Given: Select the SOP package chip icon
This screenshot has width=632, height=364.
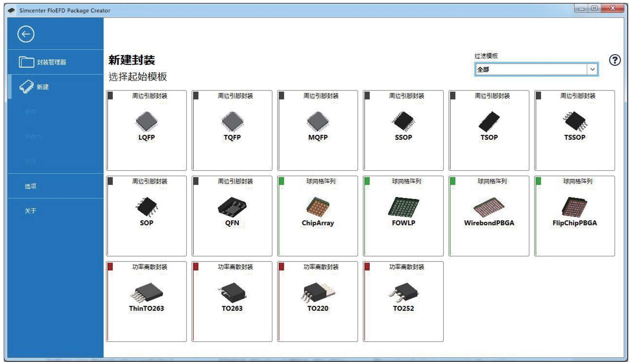Looking at the screenshot, I should coord(146,207).
